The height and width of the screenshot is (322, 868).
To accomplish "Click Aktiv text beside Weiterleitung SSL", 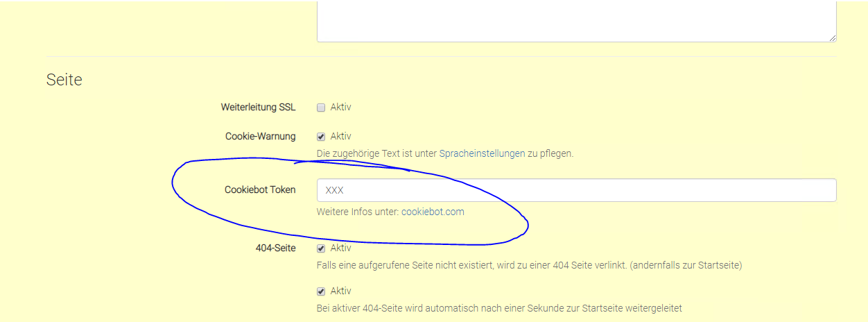I will (340, 108).
